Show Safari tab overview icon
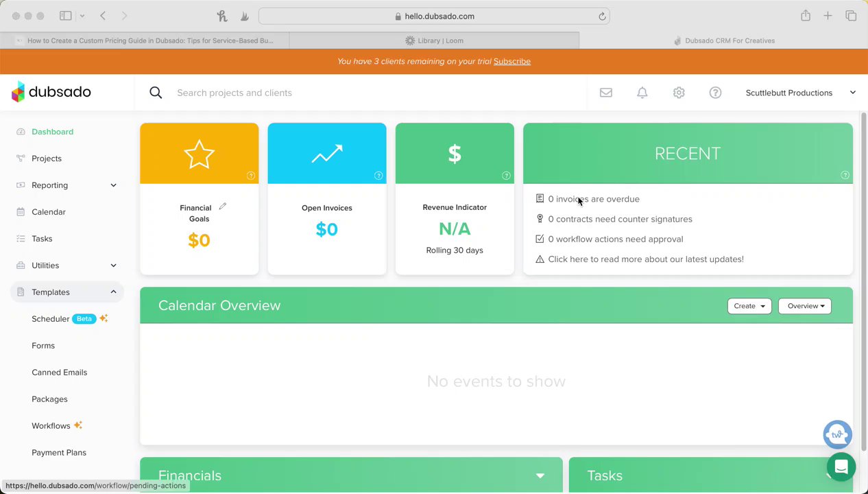This screenshot has width=868, height=494. tap(851, 16)
